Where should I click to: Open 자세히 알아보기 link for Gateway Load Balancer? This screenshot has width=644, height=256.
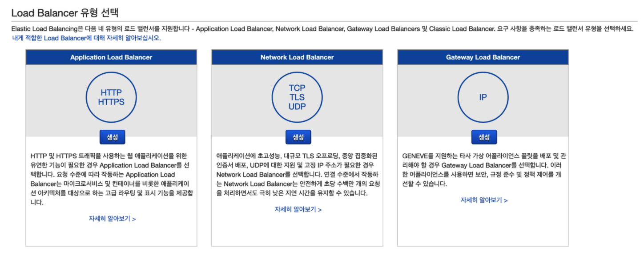pyautogui.click(x=484, y=200)
